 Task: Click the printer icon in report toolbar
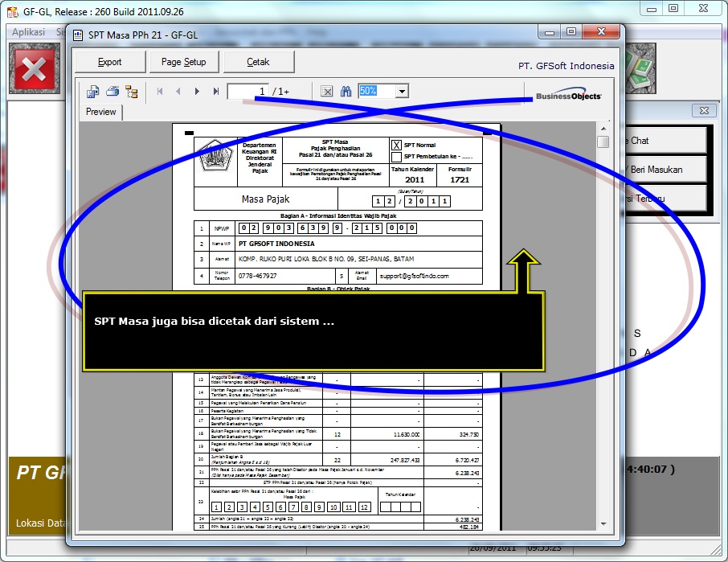click(x=112, y=92)
